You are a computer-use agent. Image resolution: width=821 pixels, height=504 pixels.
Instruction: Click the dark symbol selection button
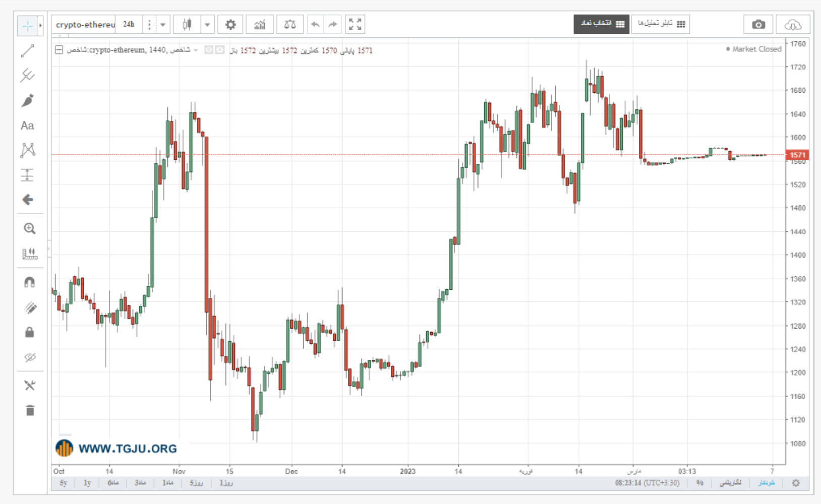(x=601, y=24)
